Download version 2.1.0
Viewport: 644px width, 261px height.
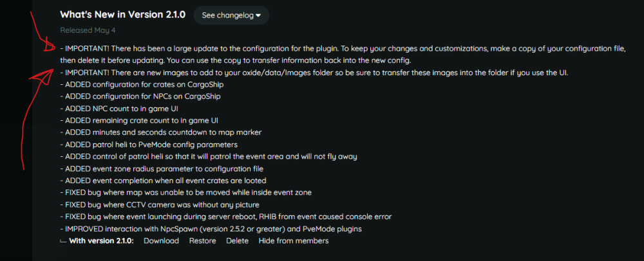[x=161, y=240]
